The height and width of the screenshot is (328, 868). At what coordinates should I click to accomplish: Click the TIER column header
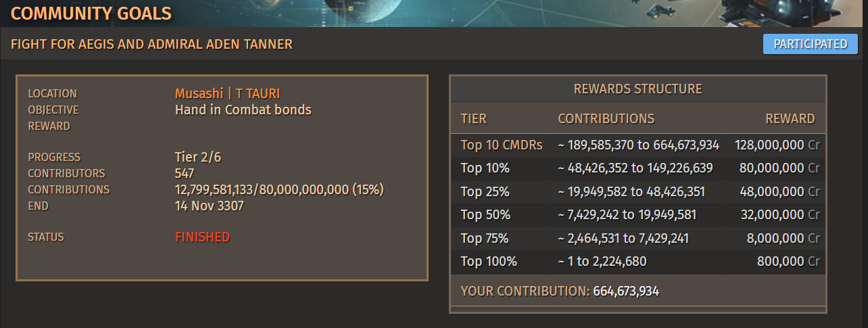473,119
